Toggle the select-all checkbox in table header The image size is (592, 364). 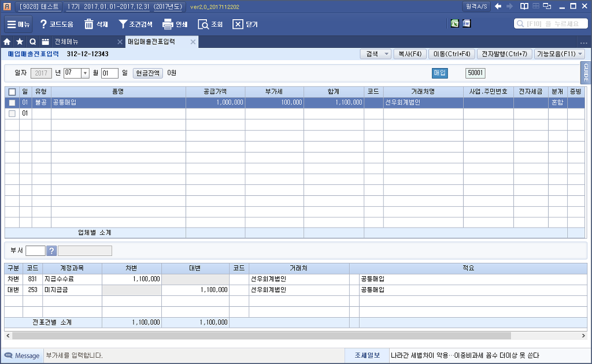tap(12, 92)
